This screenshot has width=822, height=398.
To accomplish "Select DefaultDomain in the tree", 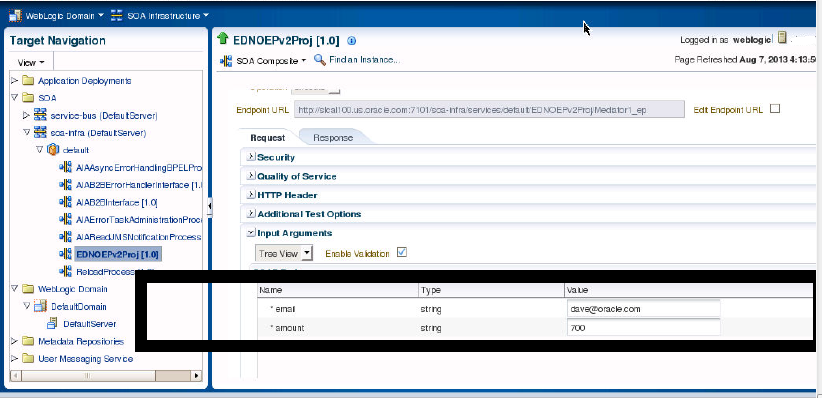I will click(x=78, y=307).
